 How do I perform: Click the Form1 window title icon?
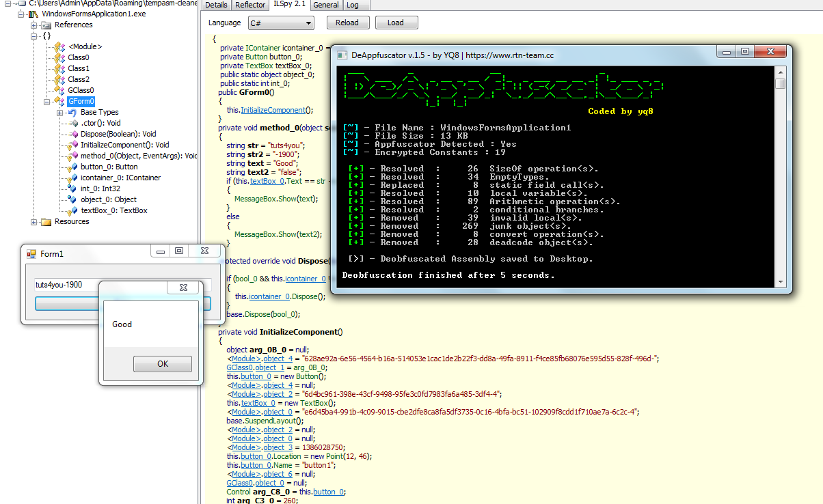point(31,254)
